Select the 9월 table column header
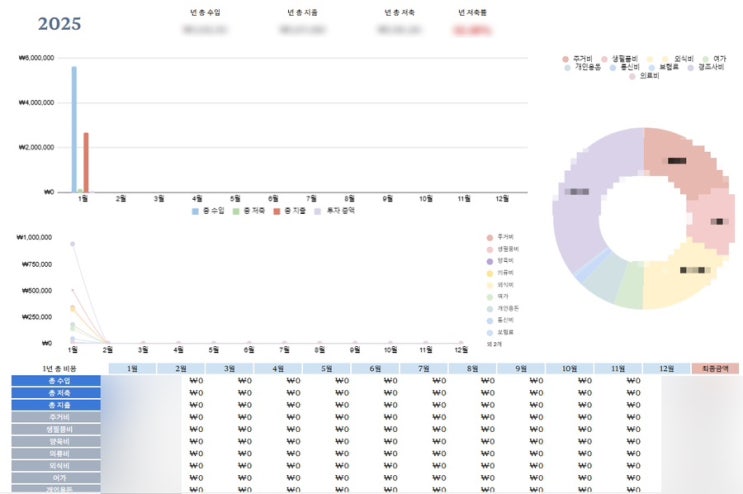 [x=521, y=368]
